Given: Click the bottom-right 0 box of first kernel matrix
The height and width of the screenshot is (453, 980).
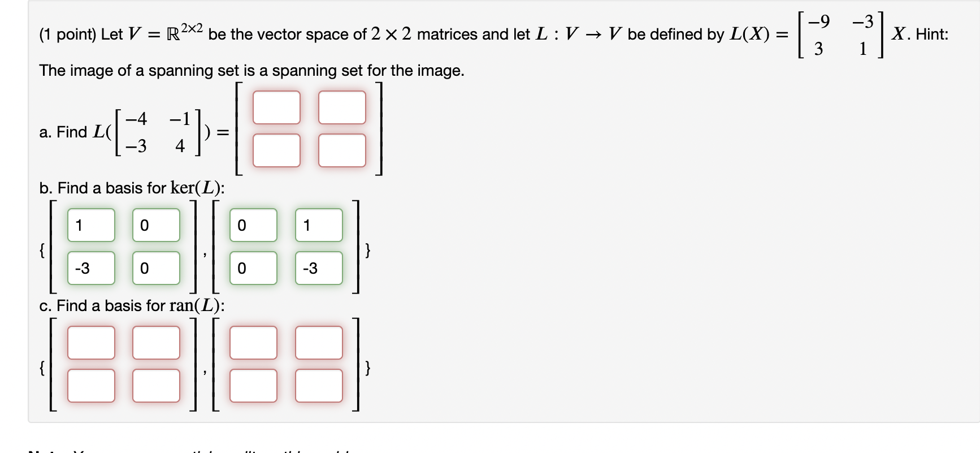Looking at the screenshot, I should pos(155,268).
